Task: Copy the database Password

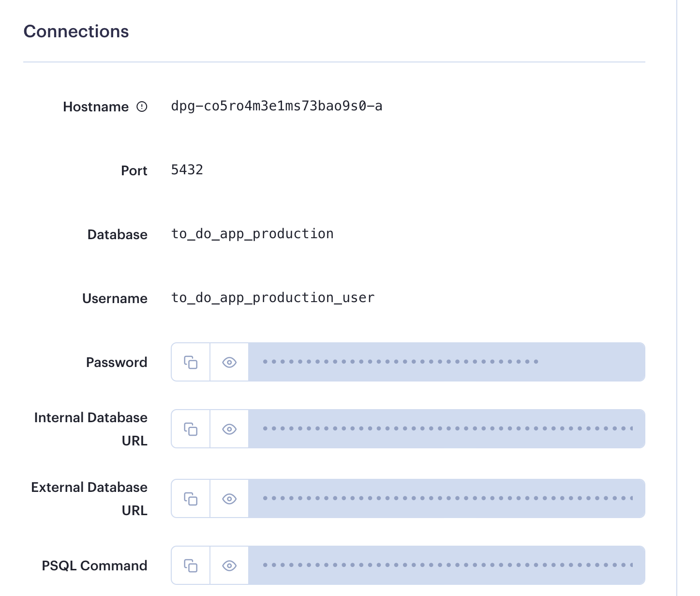Action: pyautogui.click(x=191, y=362)
